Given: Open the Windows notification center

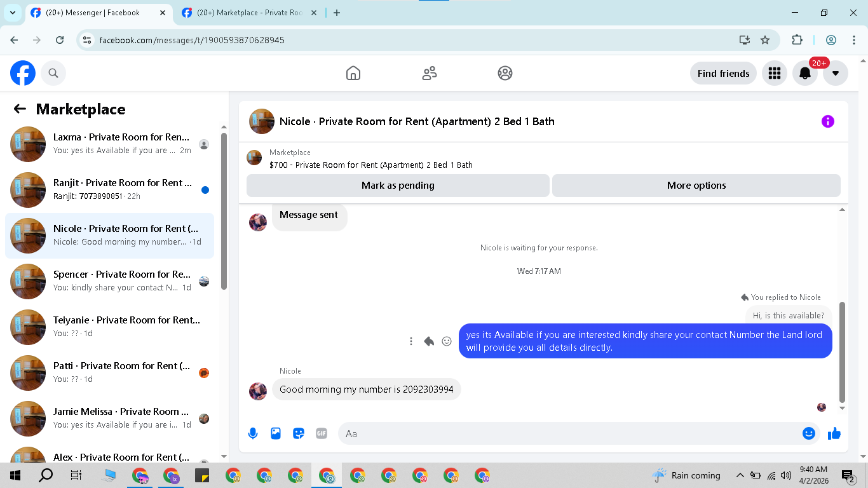Looking at the screenshot, I should (x=848, y=475).
